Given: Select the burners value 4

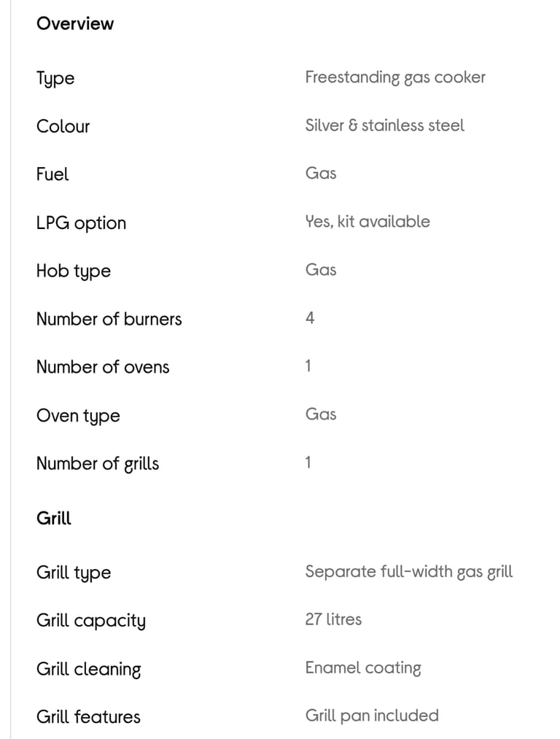Looking at the screenshot, I should 310,318.
